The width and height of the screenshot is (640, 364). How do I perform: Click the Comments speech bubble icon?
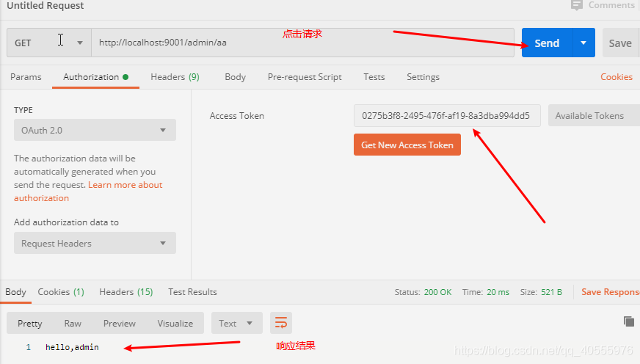[576, 5]
